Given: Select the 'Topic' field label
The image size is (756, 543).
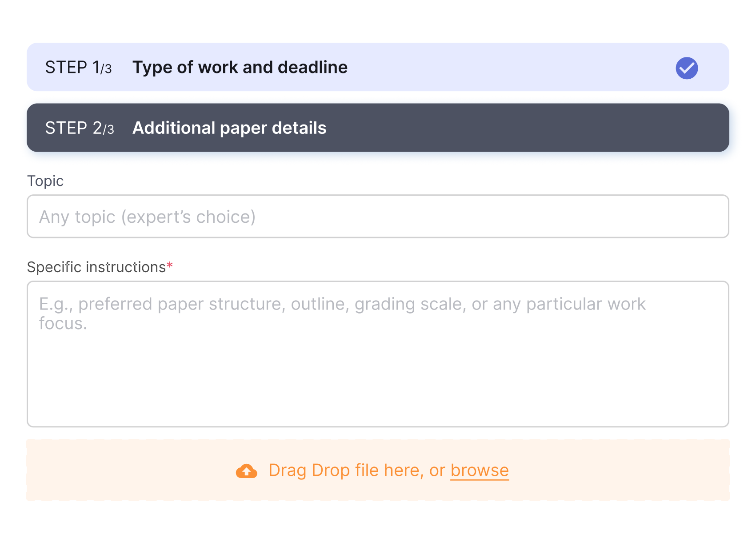Looking at the screenshot, I should pyautogui.click(x=45, y=181).
